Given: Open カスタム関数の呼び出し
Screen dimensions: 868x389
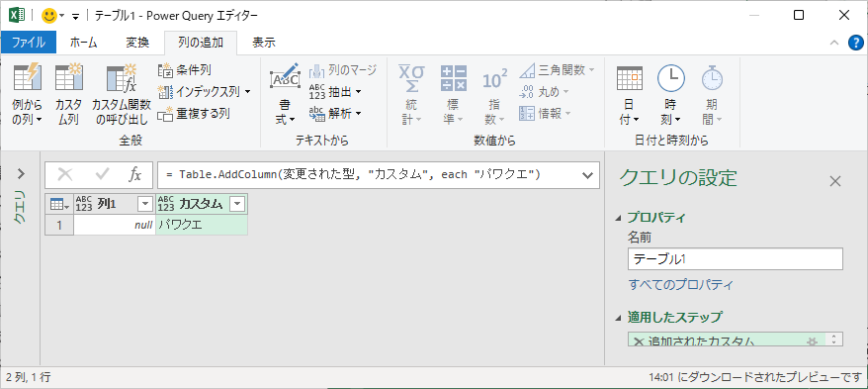Looking at the screenshot, I should coord(122,95).
